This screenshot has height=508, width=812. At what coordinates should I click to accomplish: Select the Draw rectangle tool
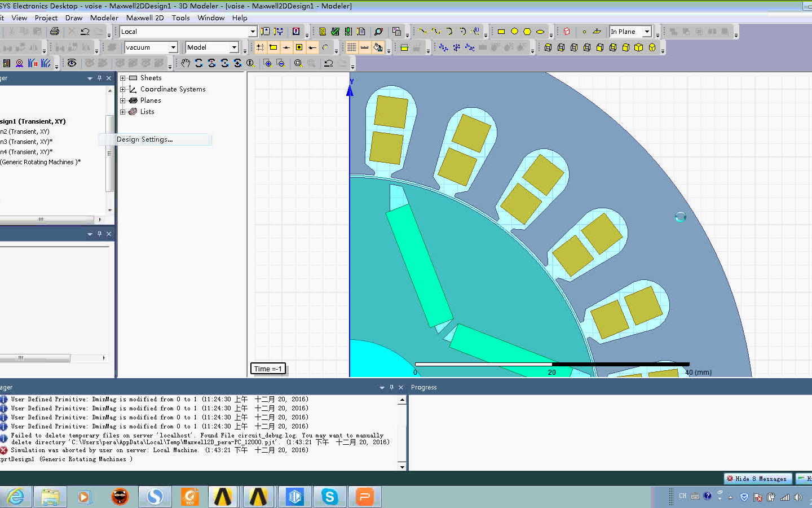pyautogui.click(x=501, y=32)
